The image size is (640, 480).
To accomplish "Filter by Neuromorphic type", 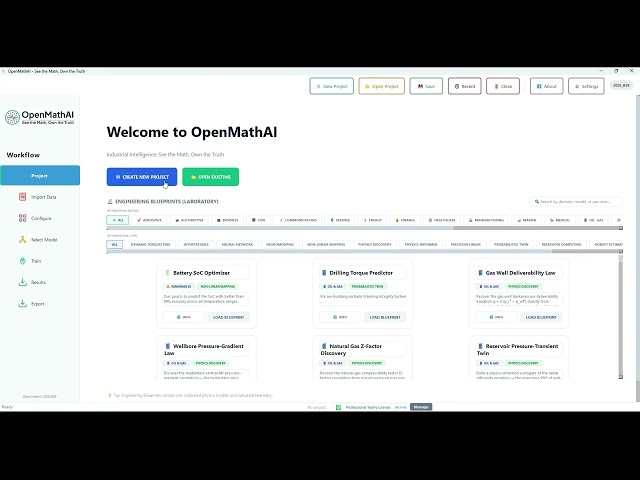I will [x=280, y=244].
